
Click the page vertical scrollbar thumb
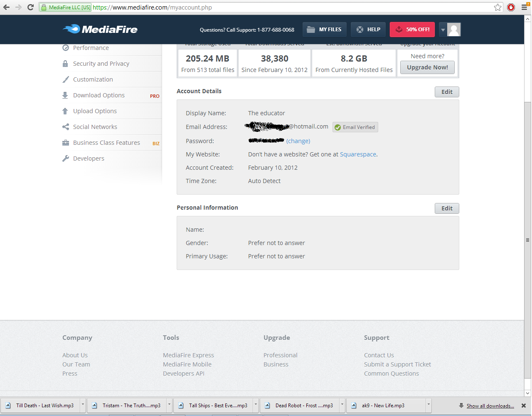tap(527, 240)
